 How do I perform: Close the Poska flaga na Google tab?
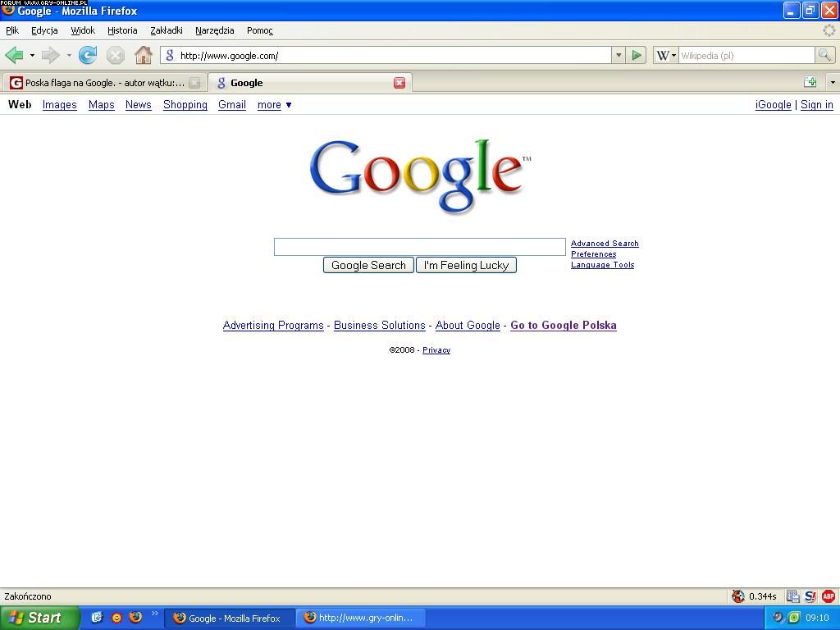point(194,83)
